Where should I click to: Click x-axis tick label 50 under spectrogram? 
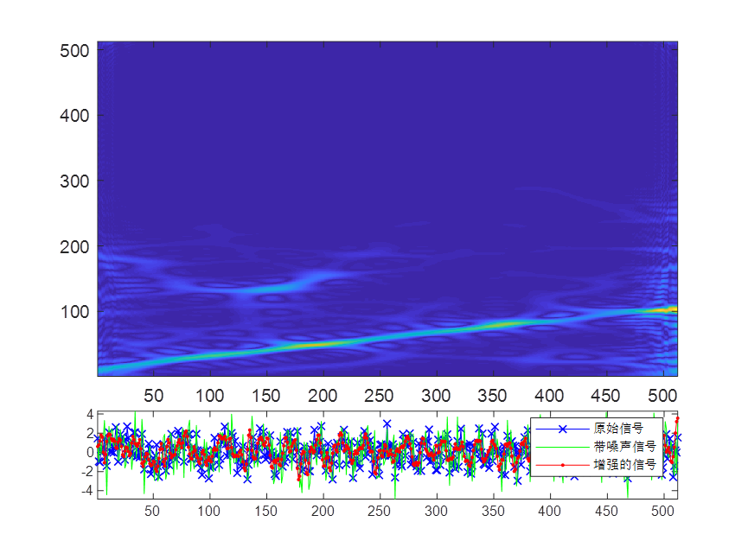click(x=153, y=396)
